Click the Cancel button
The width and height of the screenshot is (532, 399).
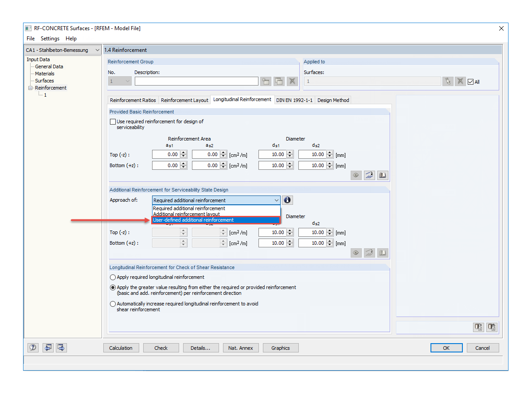click(483, 348)
